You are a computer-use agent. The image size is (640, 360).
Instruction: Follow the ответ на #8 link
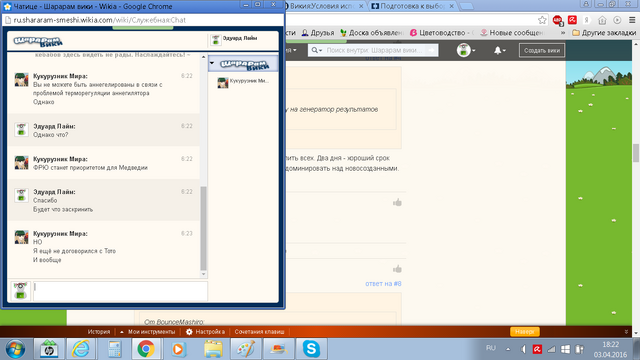coord(383,283)
